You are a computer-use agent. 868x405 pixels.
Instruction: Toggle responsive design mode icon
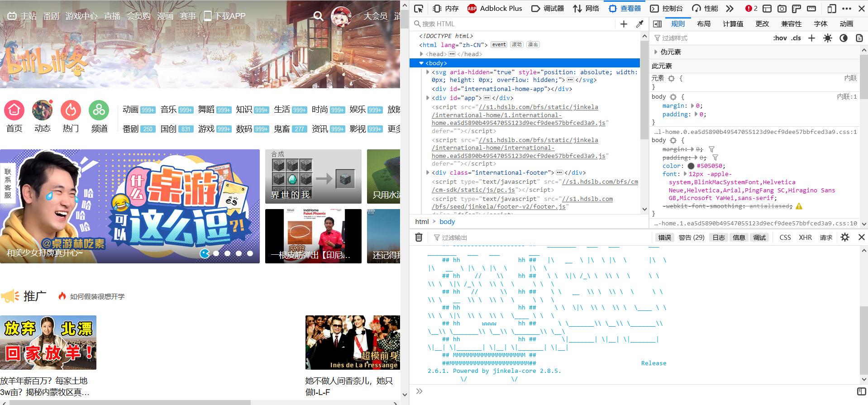[831, 9]
